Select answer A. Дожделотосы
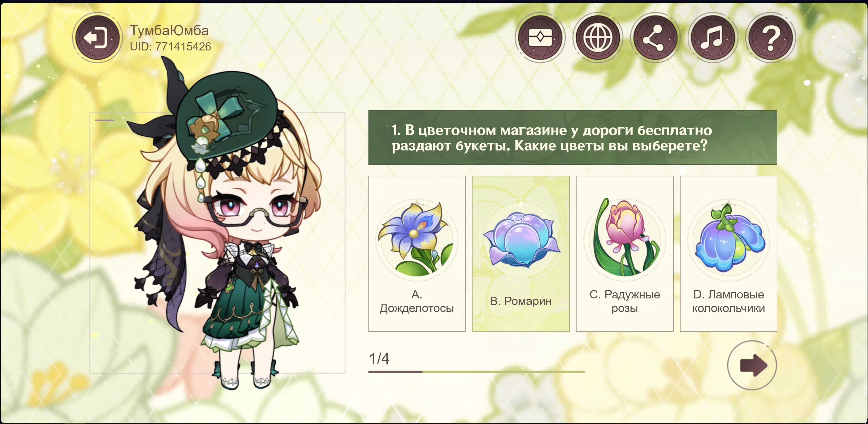868x424 pixels. [417, 254]
